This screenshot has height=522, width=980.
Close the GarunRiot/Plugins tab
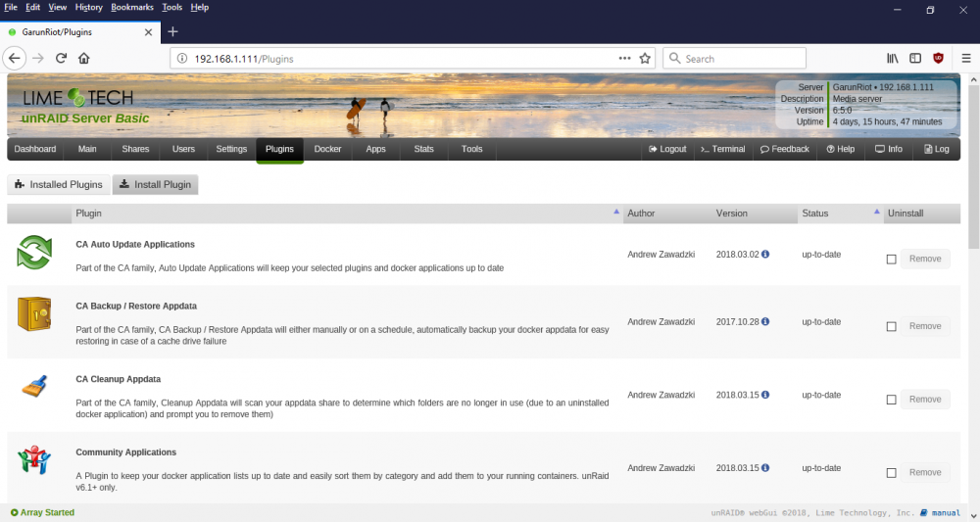point(148,32)
